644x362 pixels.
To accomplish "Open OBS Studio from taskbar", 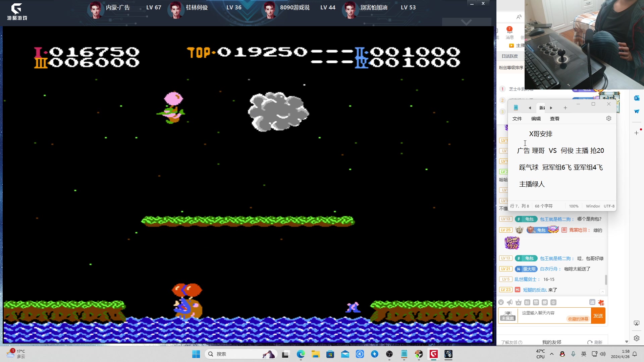I will click(x=389, y=354).
